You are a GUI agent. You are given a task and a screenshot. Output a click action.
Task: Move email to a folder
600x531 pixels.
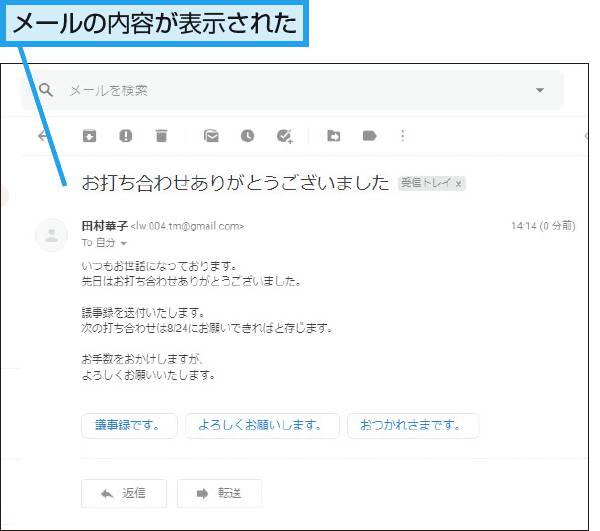(x=333, y=136)
